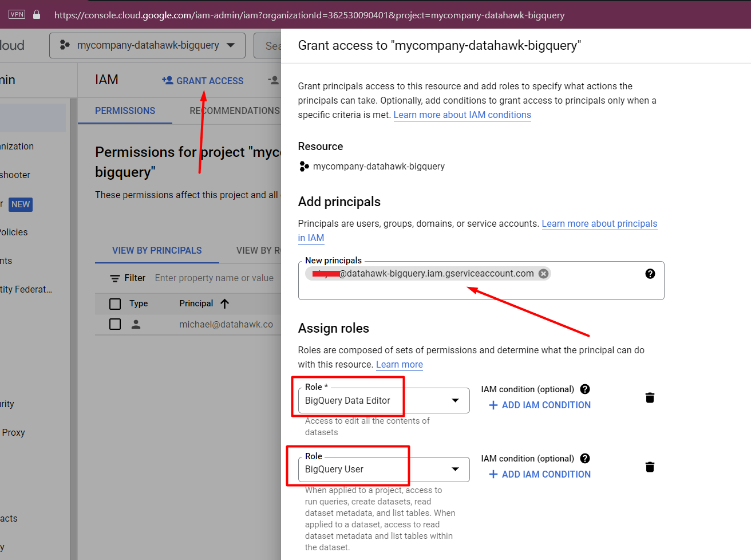Delete the BigQuery User role row

pyautogui.click(x=650, y=467)
